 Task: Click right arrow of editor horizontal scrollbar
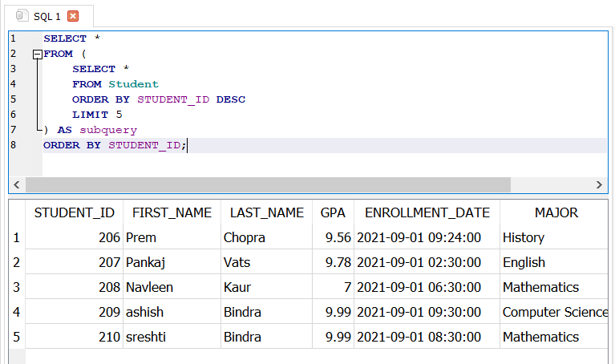point(598,184)
